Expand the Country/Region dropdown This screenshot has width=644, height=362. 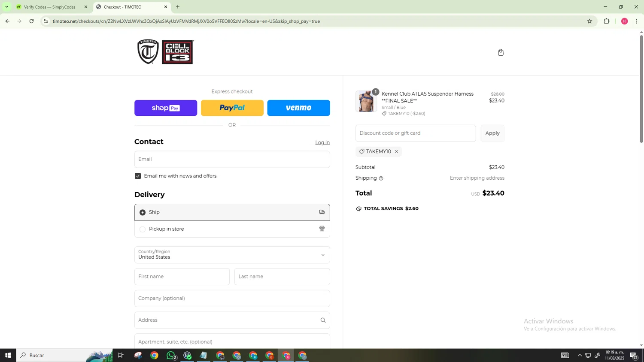coord(232,255)
